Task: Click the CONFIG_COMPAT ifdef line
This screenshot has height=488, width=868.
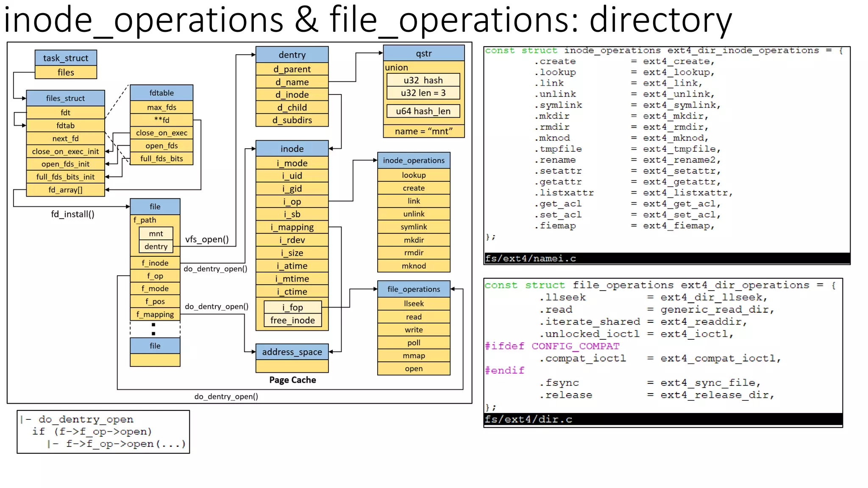Action: click(x=552, y=346)
